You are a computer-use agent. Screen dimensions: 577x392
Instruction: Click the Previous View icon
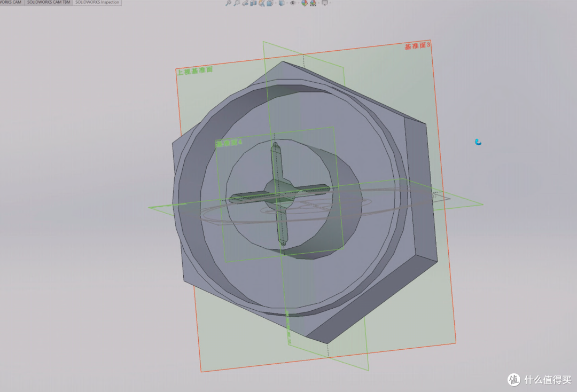coord(245,3)
